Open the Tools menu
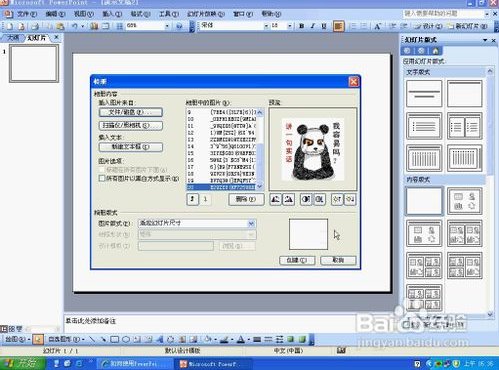The image size is (499, 370). [x=169, y=14]
